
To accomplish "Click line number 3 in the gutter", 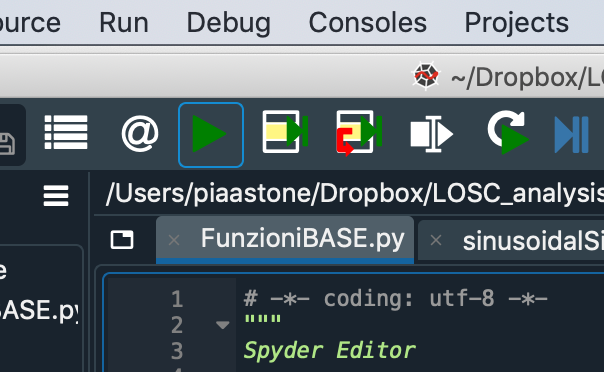I will 177,351.
